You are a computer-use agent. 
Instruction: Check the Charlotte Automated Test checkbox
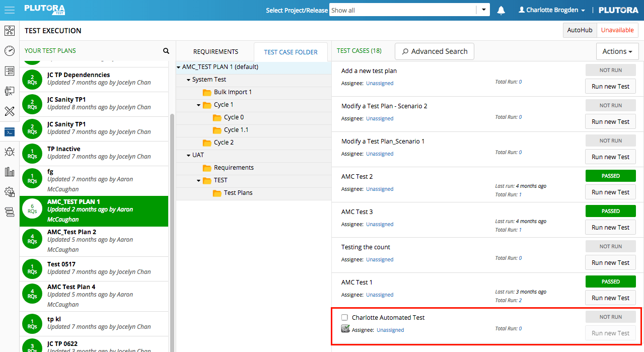click(x=344, y=317)
